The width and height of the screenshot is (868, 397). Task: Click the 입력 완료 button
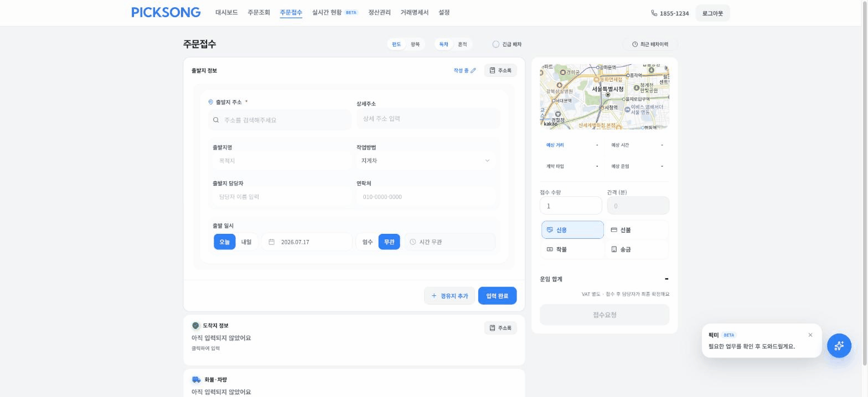497,296
